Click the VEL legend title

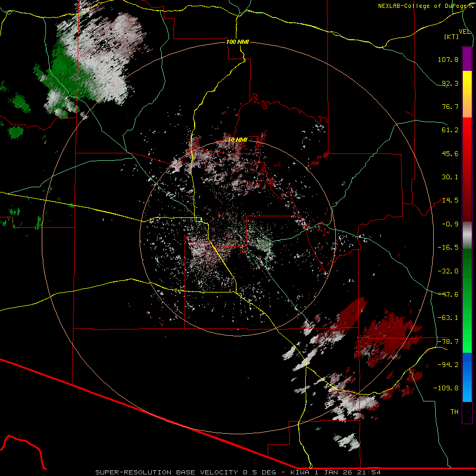click(x=464, y=31)
